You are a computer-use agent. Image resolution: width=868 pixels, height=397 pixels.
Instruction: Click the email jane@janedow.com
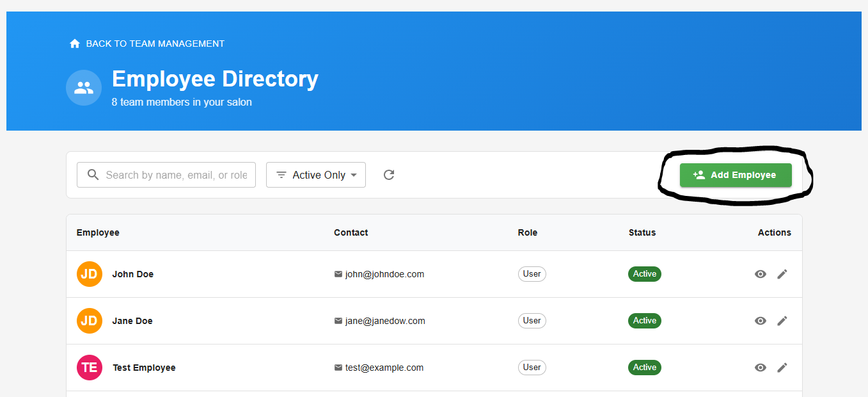(x=385, y=321)
